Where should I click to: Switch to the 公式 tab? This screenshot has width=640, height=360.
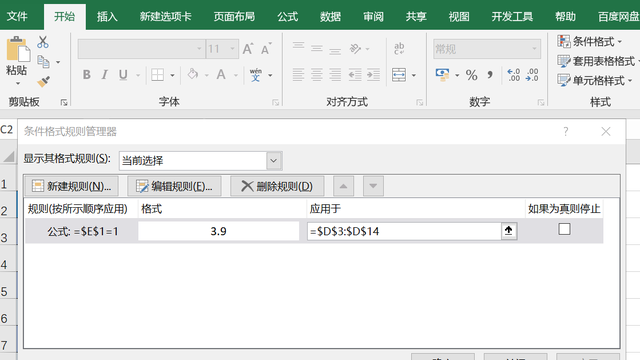(x=287, y=16)
